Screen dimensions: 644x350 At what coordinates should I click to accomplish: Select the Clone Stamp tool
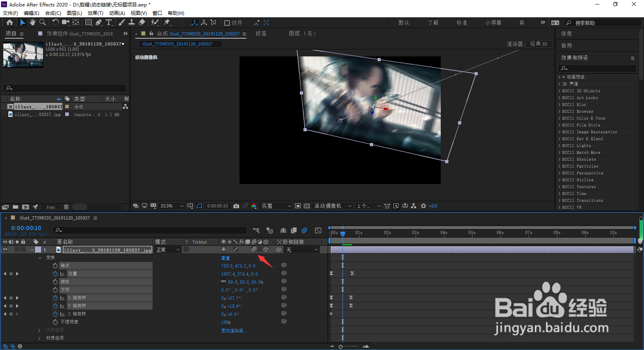pos(132,23)
